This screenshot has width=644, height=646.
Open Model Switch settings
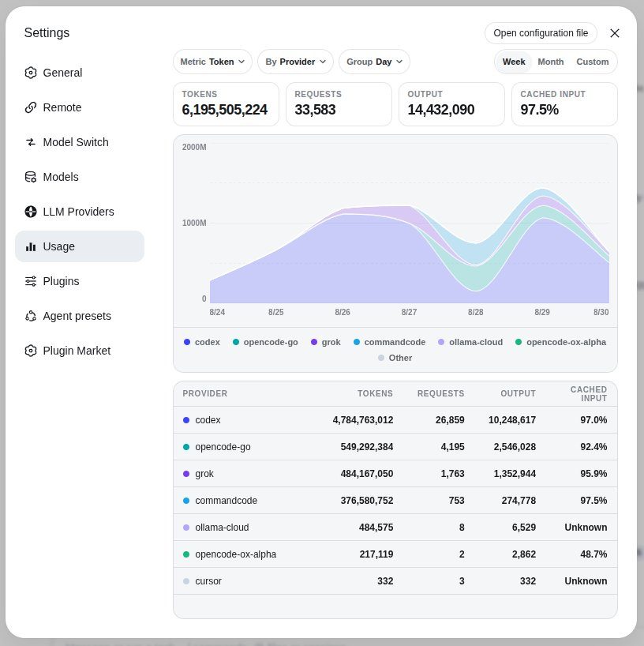[x=80, y=142]
